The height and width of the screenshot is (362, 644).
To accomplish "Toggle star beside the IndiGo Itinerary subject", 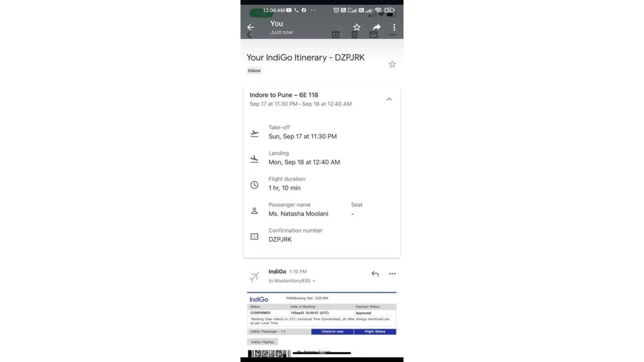I will (x=392, y=64).
